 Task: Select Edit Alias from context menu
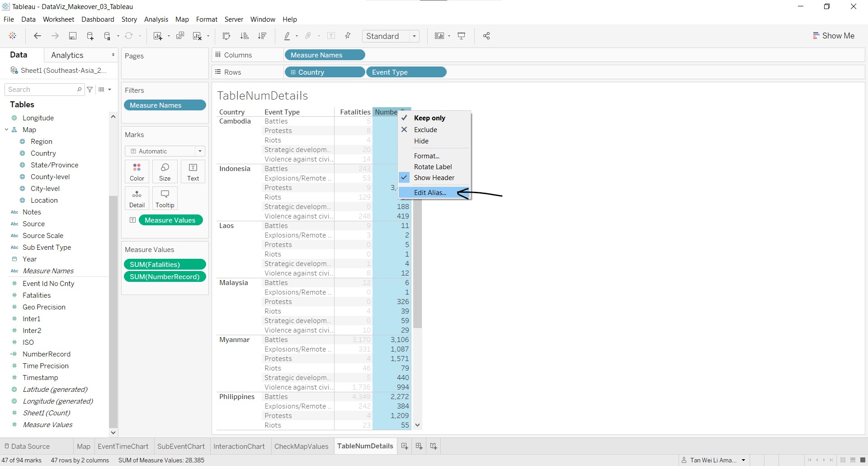430,193
